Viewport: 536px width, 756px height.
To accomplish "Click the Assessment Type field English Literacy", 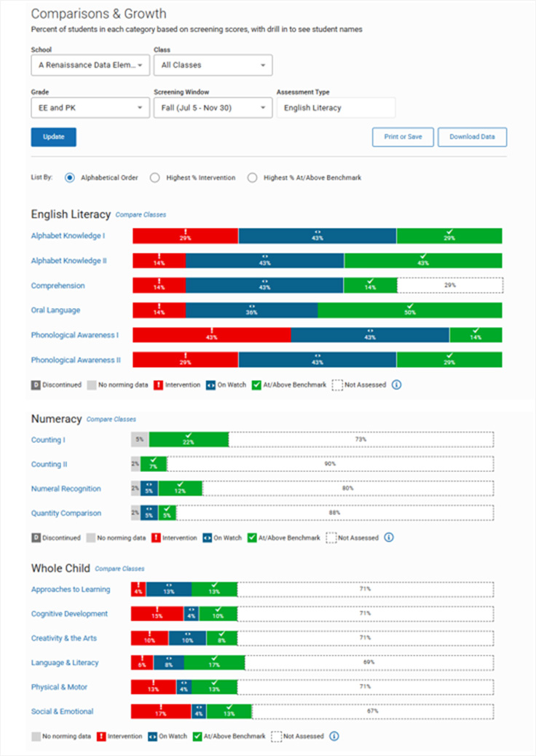I will tap(336, 108).
